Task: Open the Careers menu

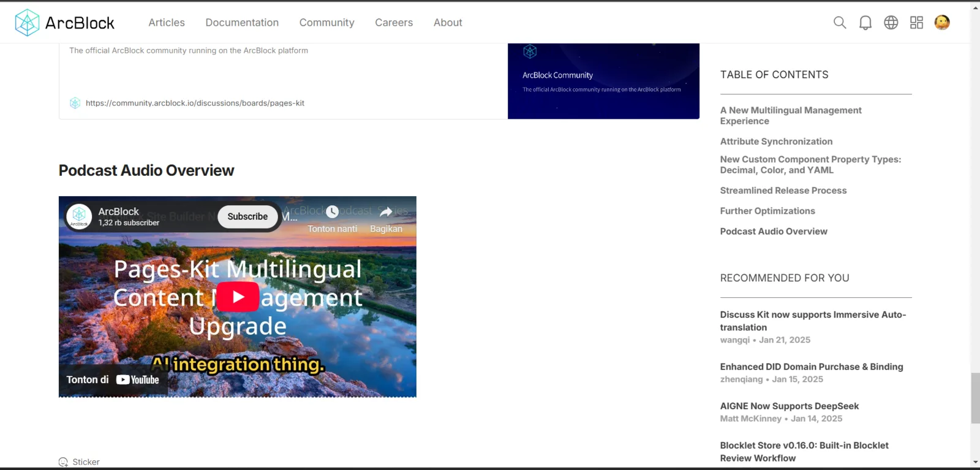Action: [x=394, y=23]
